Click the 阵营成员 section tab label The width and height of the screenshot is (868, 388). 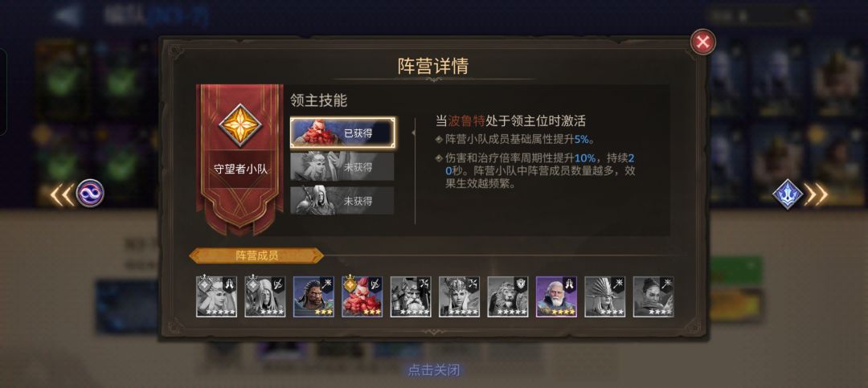point(256,255)
